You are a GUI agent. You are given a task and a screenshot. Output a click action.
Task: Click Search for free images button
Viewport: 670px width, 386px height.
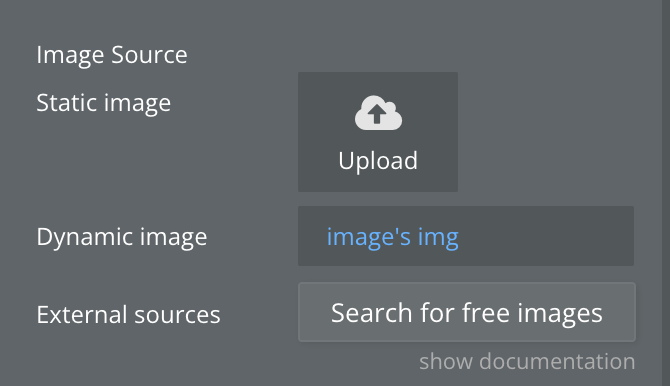[x=467, y=312]
